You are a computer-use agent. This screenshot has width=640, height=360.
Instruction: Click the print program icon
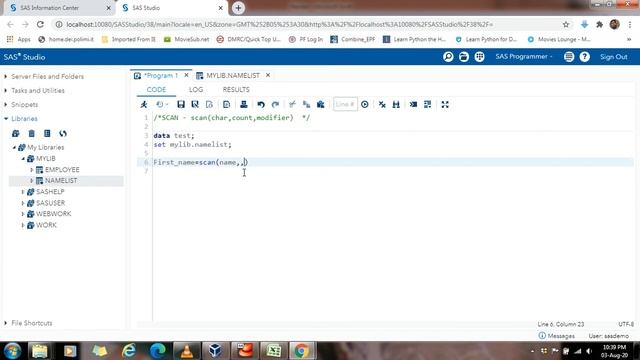[x=244, y=104]
